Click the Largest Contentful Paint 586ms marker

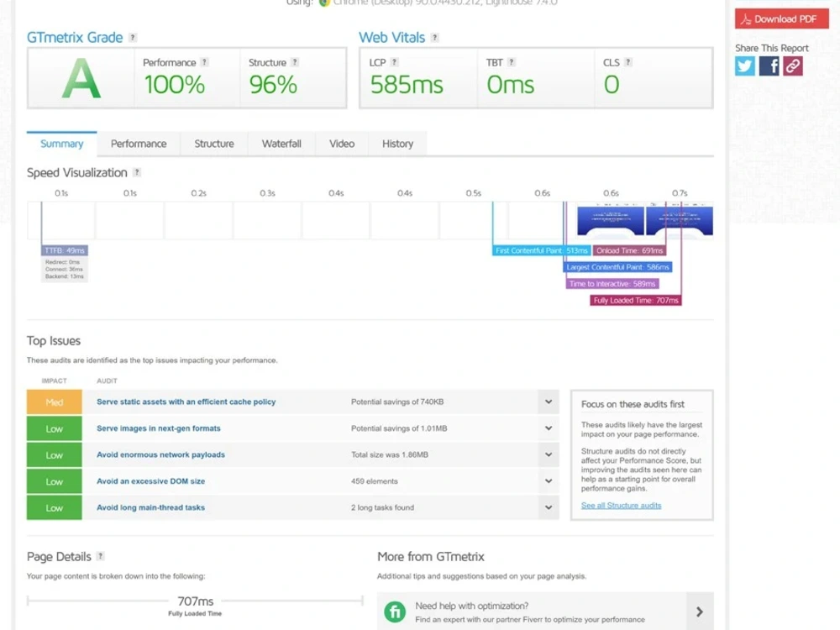[617, 267]
